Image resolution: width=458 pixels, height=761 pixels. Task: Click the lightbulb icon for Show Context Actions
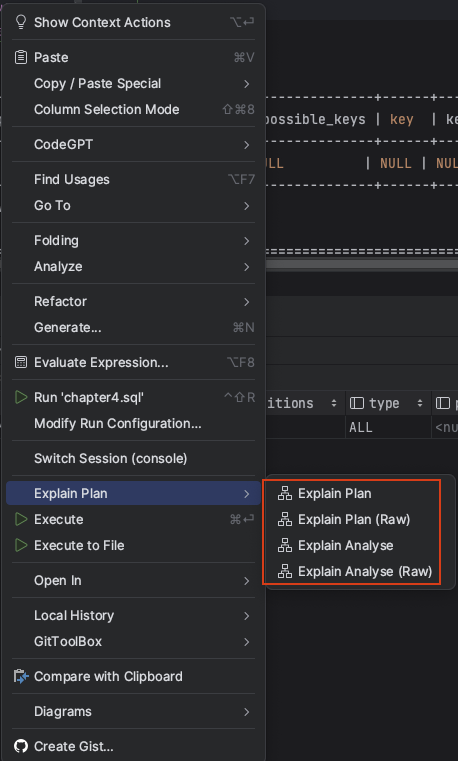(21, 22)
